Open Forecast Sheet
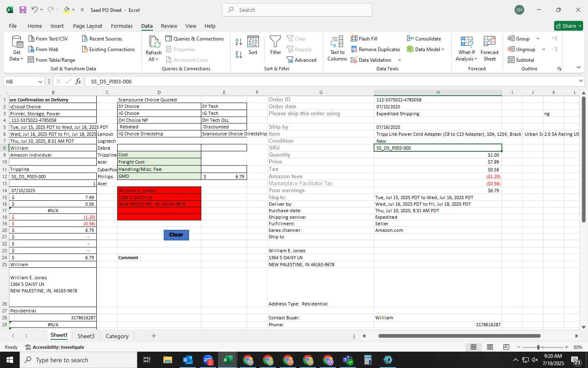The image size is (588, 368). pyautogui.click(x=490, y=48)
